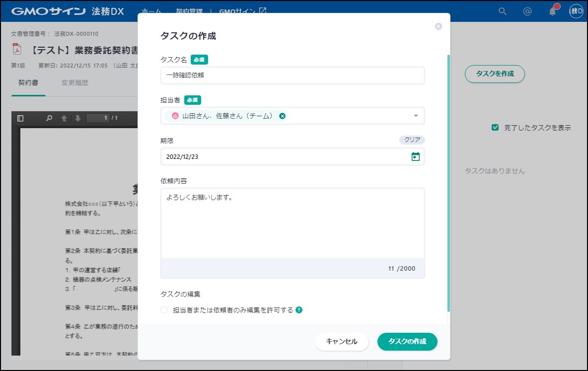Uncheck 完了したタスクを表示 checkbox
588x371 pixels.
(495, 128)
